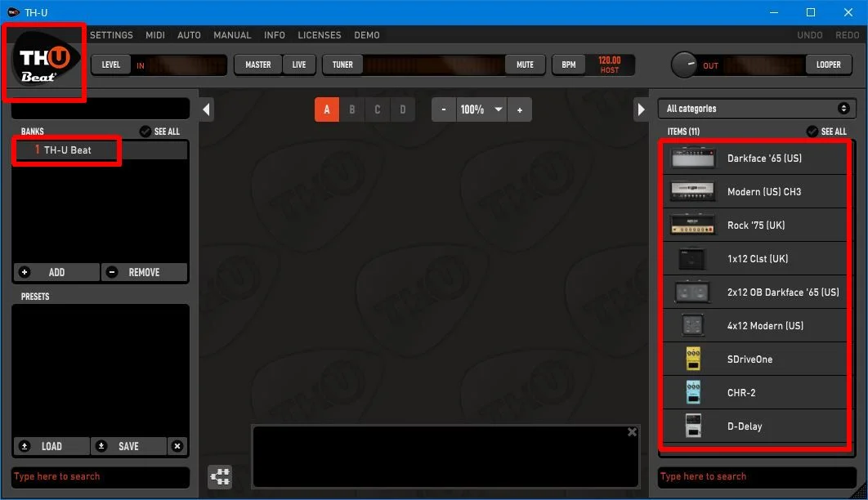
Task: Clear preset using the circled X icon
Action: click(x=177, y=446)
